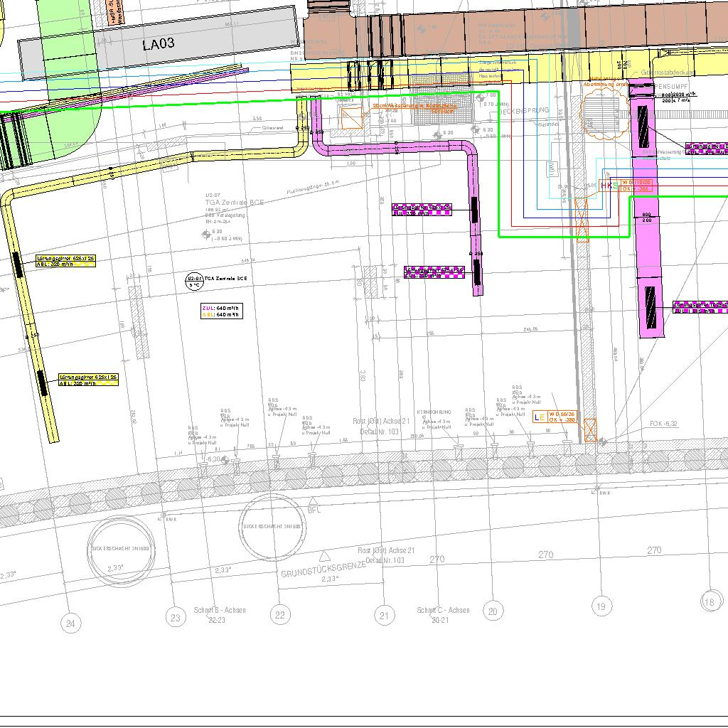Click the axis 21 grid bubble
This screenshot has height=728, width=728.
[x=385, y=616]
